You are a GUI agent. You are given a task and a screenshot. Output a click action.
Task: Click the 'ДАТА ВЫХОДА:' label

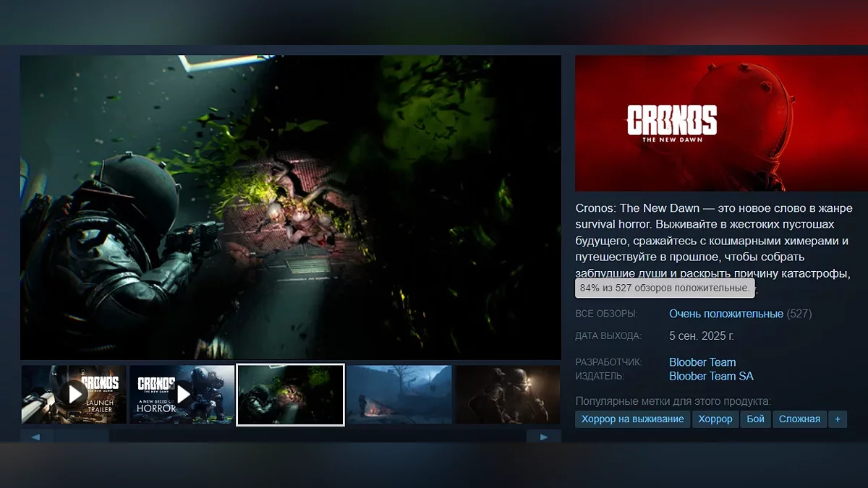(608, 336)
